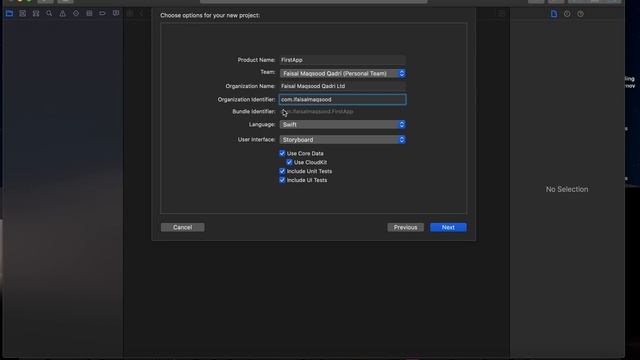
Task: Open the Find navigator magnifier icon
Action: [x=49, y=13]
